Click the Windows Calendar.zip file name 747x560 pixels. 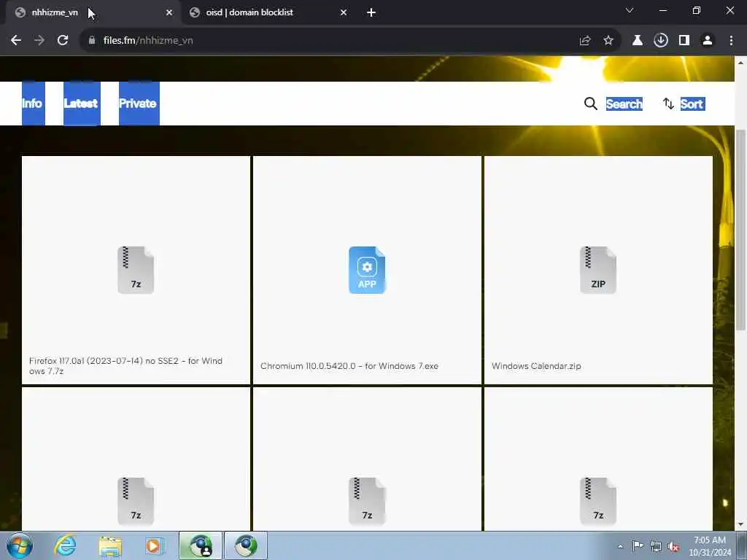[x=536, y=366]
